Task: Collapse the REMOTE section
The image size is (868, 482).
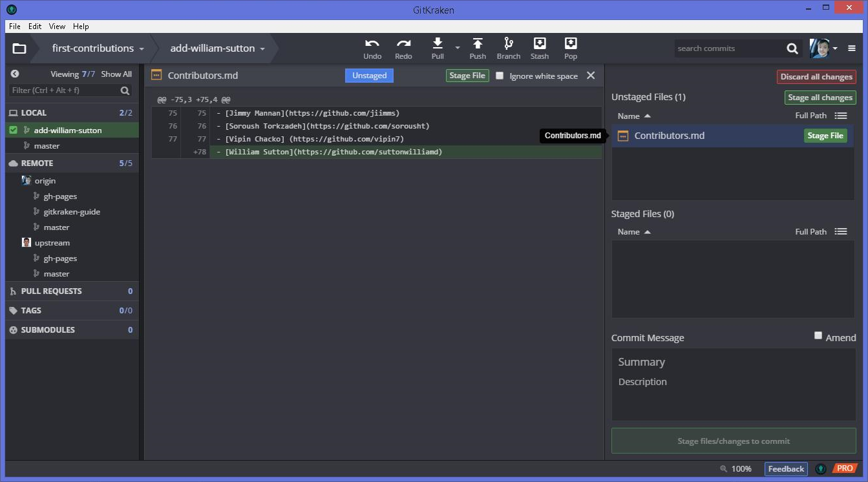Action: [72, 163]
